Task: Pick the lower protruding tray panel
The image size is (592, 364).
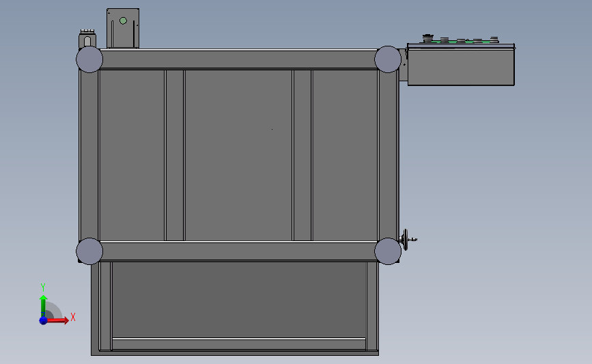Action: [x=238, y=300]
